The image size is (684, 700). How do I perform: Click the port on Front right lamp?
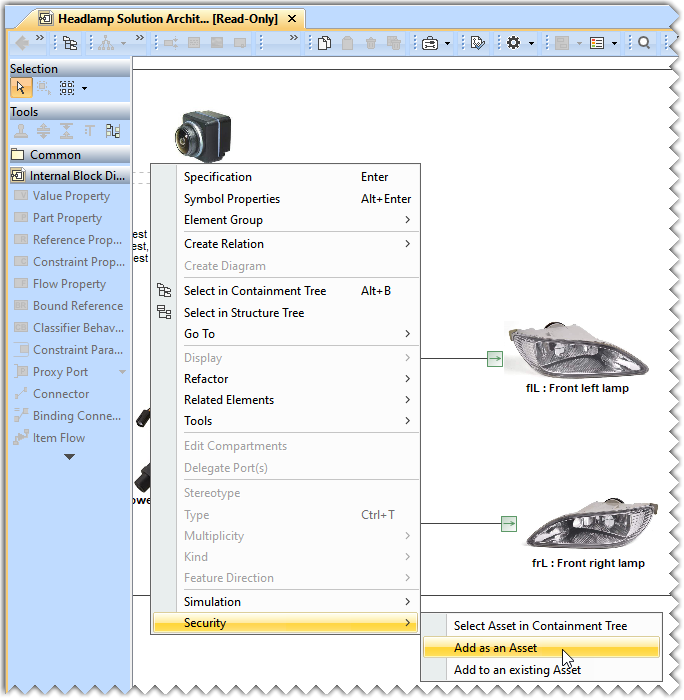pyautogui.click(x=508, y=522)
